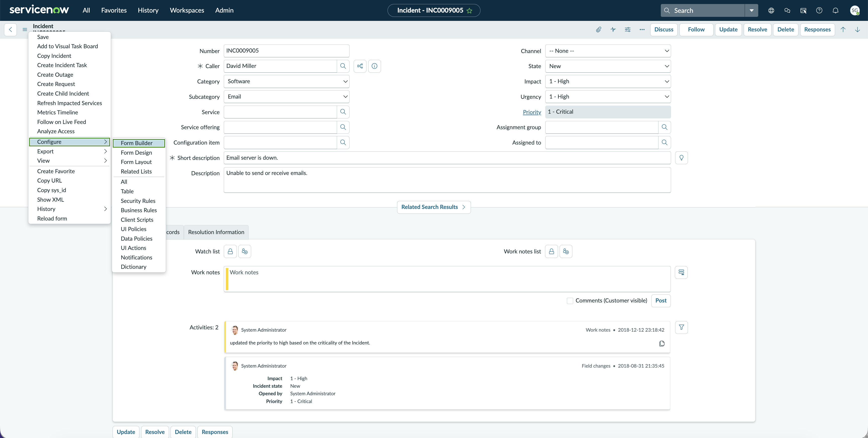Screen dimensions: 868x438
Task: Lookup Assigned to magnifier icon
Action: click(665, 142)
